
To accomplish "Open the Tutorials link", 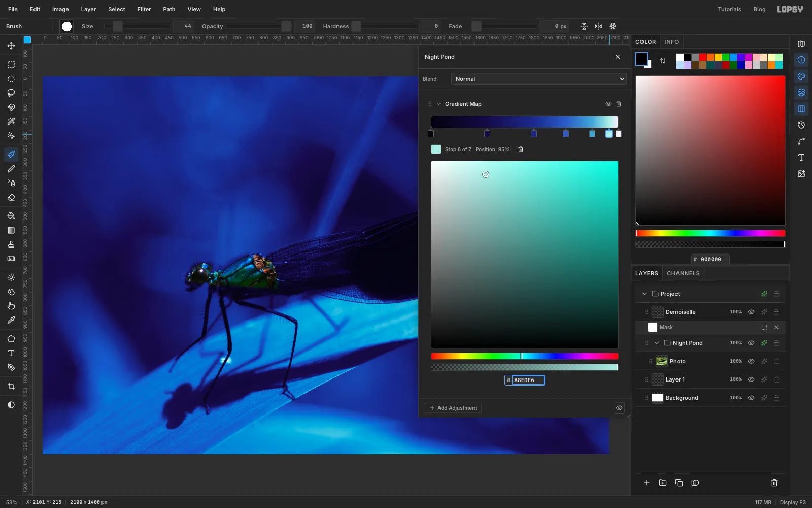I will (x=729, y=9).
